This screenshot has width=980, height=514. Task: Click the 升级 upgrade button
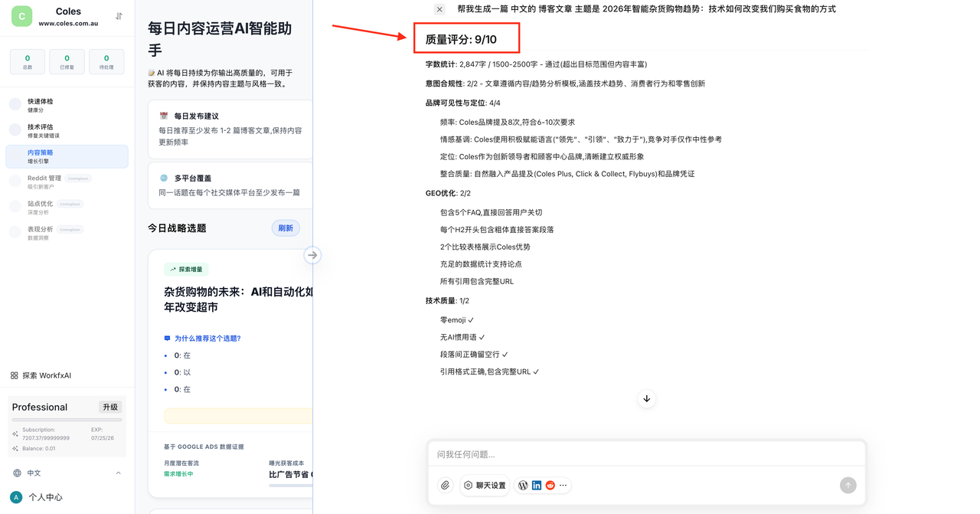[110, 407]
